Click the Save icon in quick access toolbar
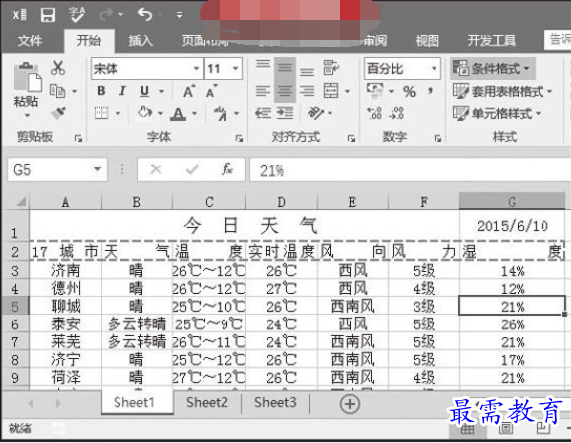Viewport: 571px width, 443px height. point(47,15)
